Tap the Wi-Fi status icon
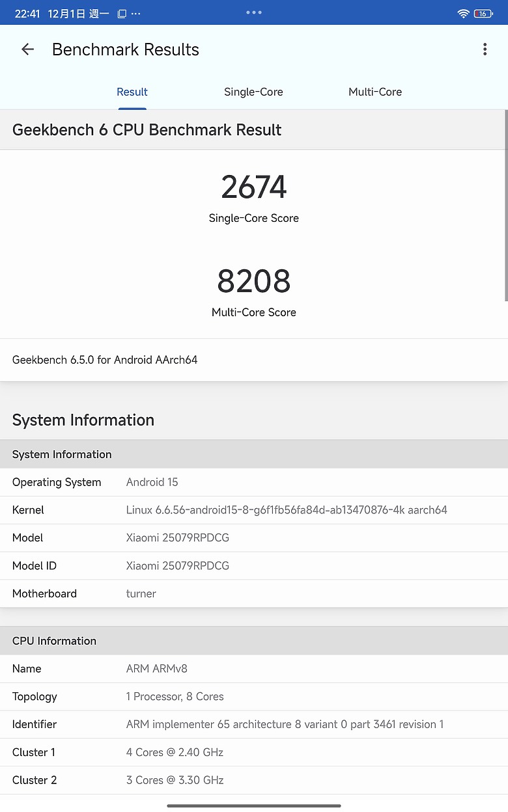 463,13
